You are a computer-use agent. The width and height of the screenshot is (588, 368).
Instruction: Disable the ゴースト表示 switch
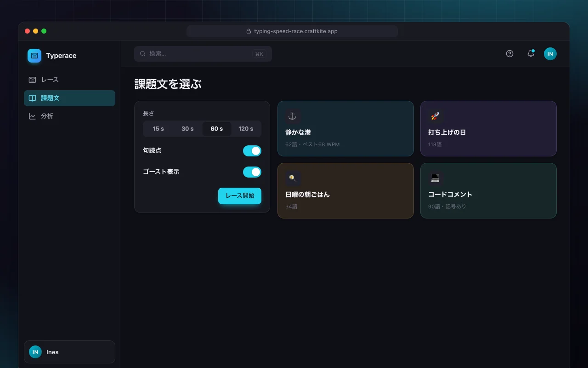(x=252, y=172)
